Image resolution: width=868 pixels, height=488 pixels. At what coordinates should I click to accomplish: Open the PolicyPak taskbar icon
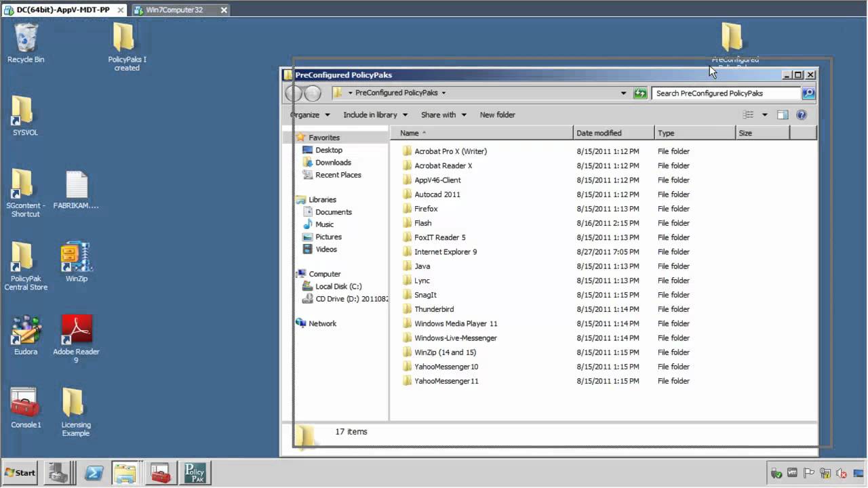click(x=195, y=472)
